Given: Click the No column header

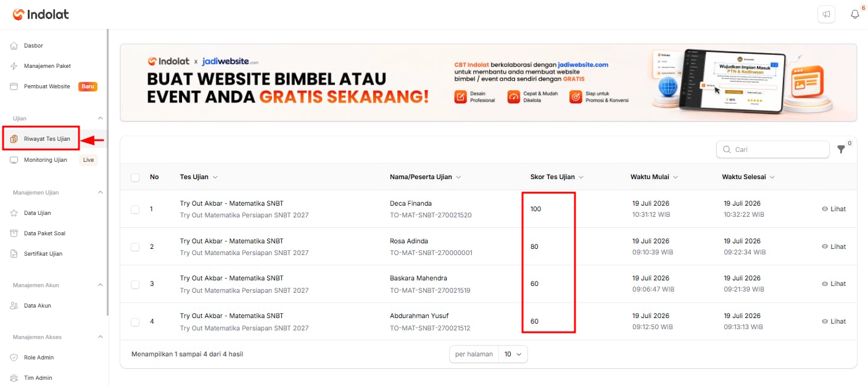Looking at the screenshot, I should (154, 177).
